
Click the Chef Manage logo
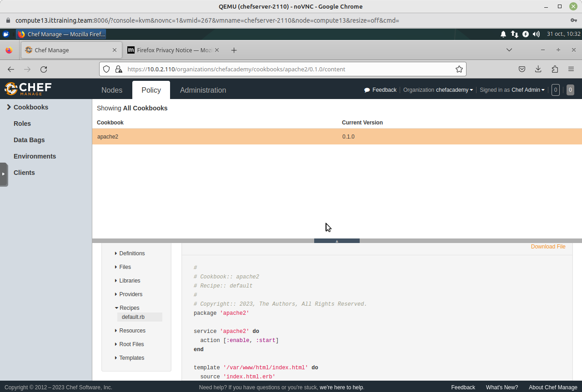[x=28, y=89]
